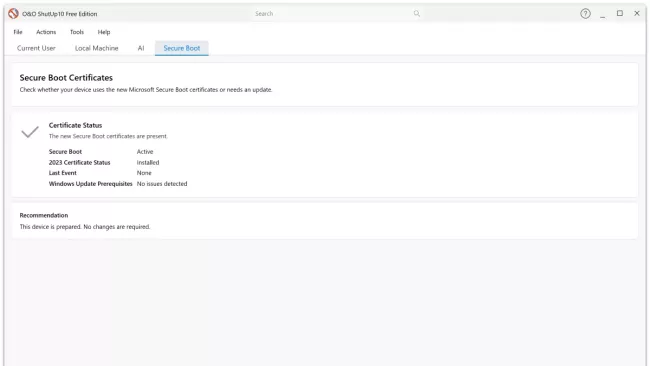Open the Actions menu
This screenshot has height=366, width=650.
[46, 32]
